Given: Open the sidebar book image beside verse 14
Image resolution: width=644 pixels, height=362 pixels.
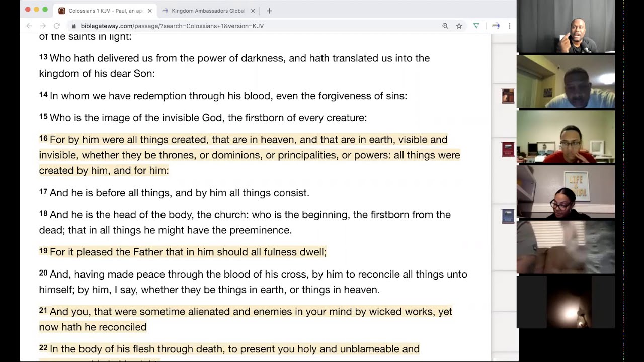Looking at the screenshot, I should click(508, 96).
